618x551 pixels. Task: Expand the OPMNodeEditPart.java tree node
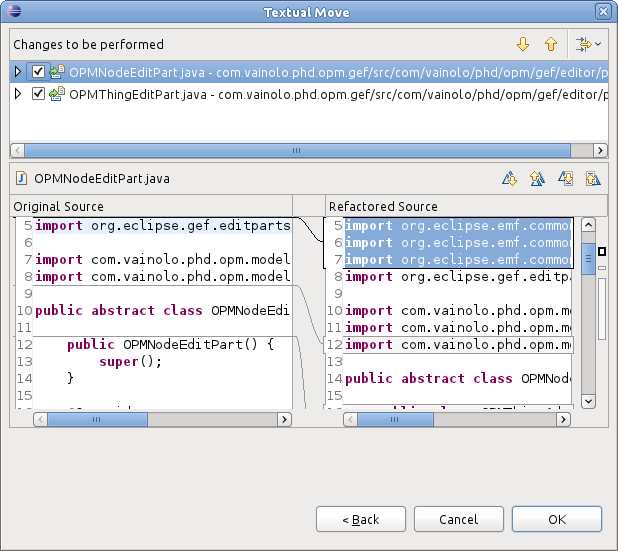pyautogui.click(x=18, y=72)
